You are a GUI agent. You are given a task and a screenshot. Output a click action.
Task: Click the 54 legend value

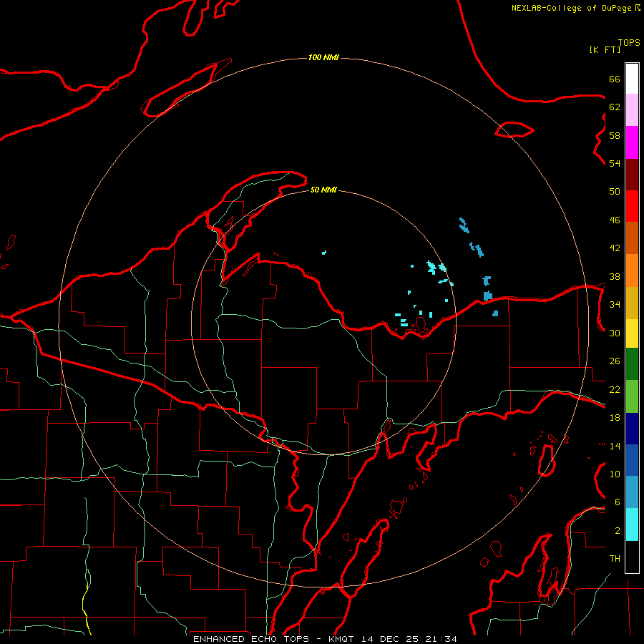(615, 163)
